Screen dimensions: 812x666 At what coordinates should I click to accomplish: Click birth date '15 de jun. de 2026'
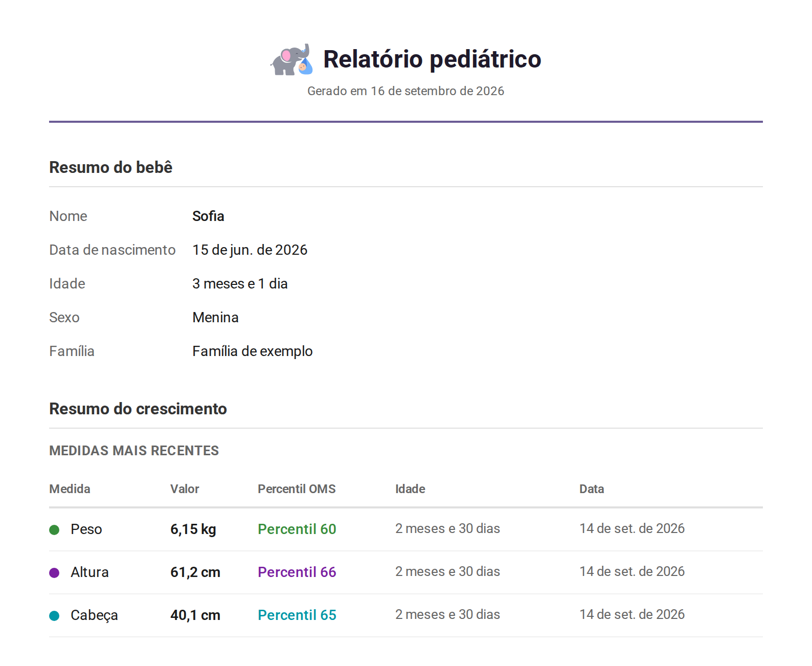coord(250,250)
